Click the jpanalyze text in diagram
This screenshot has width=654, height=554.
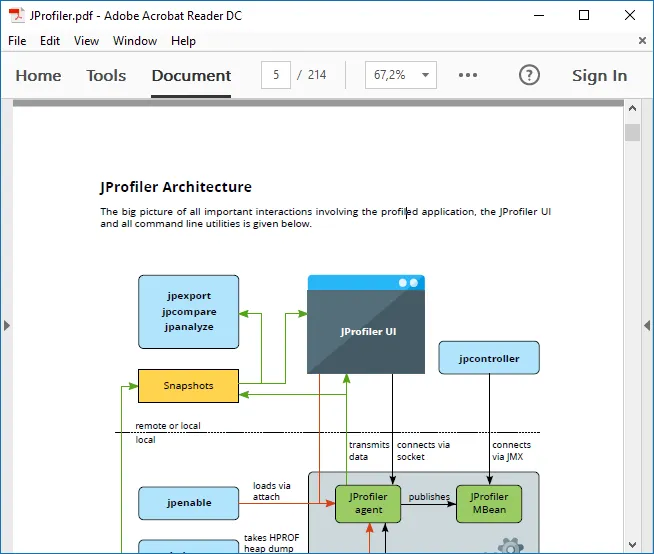[189, 327]
